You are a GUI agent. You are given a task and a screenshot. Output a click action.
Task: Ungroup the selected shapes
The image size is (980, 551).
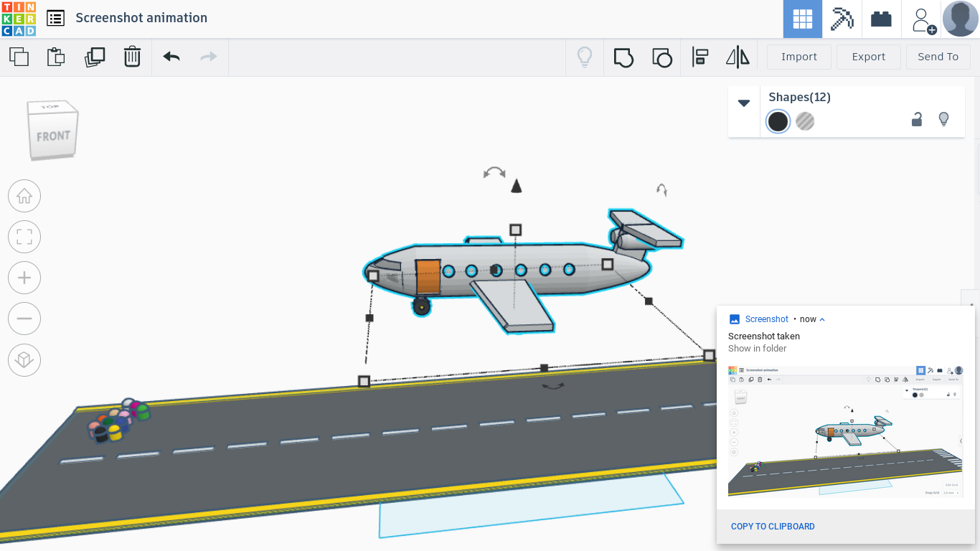pyautogui.click(x=661, y=57)
